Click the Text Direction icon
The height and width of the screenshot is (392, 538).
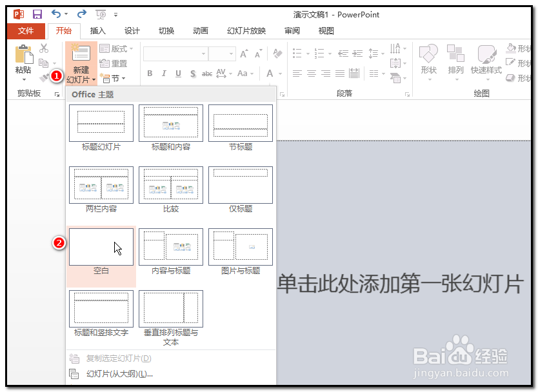pyautogui.click(x=395, y=48)
